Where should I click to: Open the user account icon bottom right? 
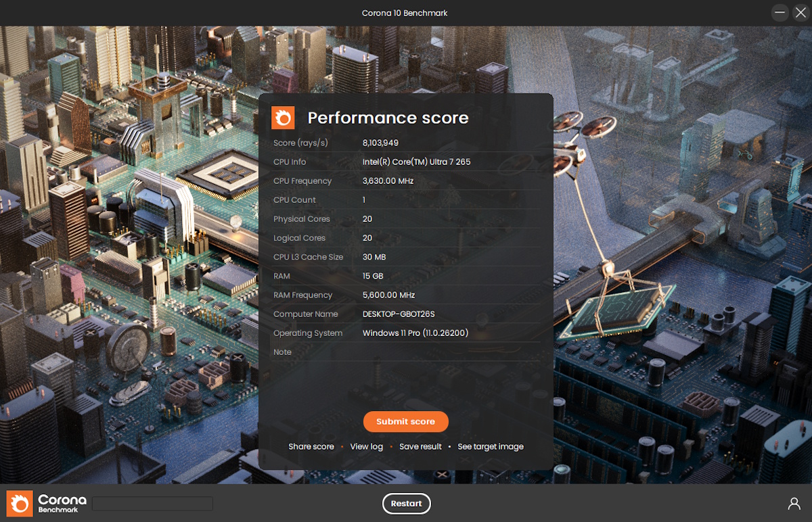(793, 503)
